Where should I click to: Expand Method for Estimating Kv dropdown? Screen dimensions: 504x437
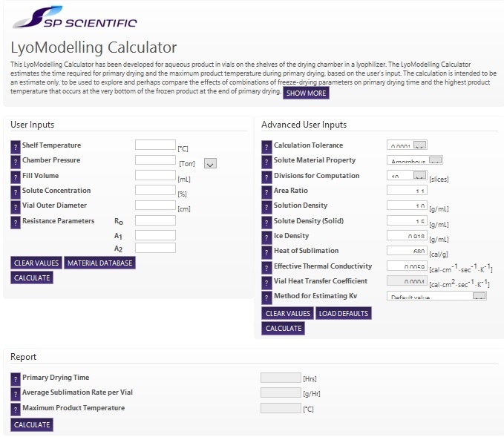click(479, 297)
